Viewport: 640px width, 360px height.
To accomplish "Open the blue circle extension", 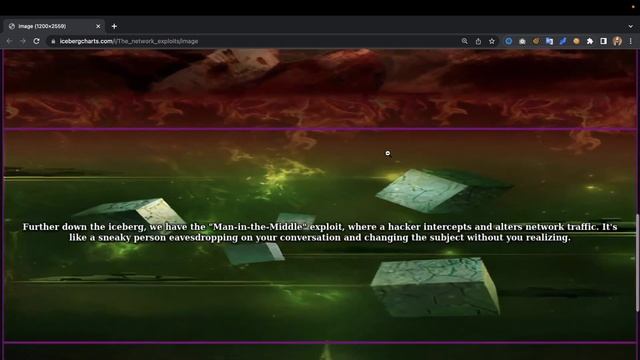I will pos(509,41).
